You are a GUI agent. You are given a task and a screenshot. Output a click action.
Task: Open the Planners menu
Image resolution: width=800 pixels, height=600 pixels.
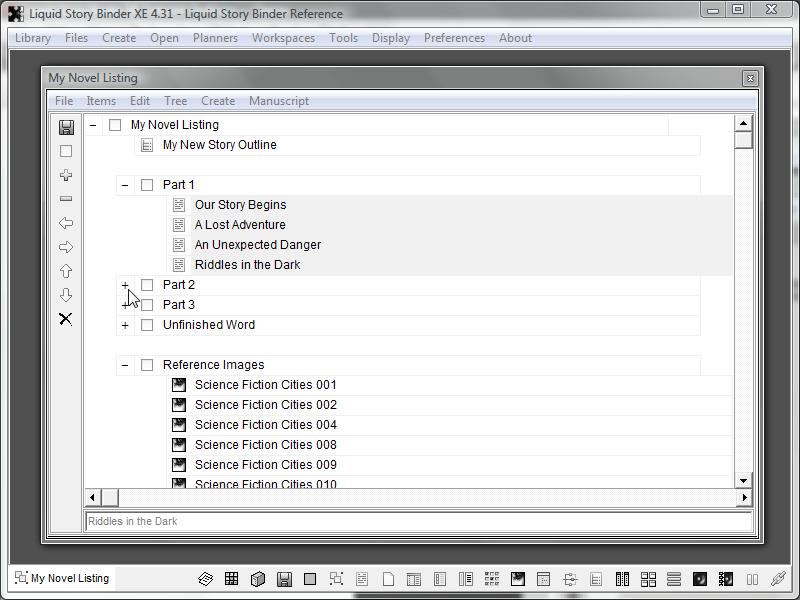click(x=215, y=38)
